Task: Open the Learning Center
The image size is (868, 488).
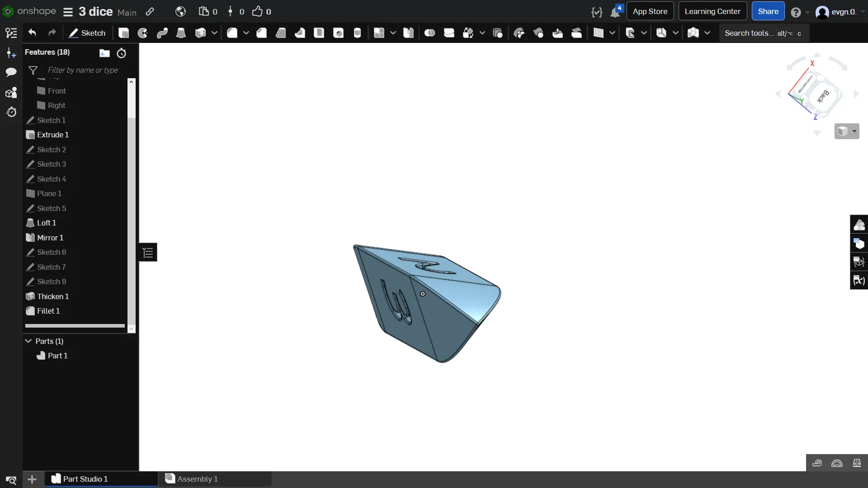Action: point(712,11)
